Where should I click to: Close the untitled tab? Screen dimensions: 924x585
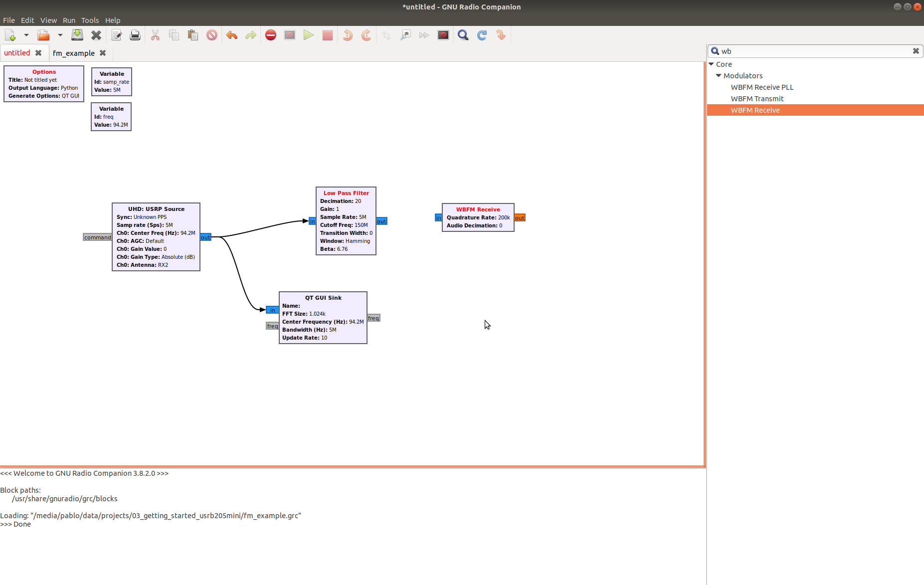(x=38, y=53)
